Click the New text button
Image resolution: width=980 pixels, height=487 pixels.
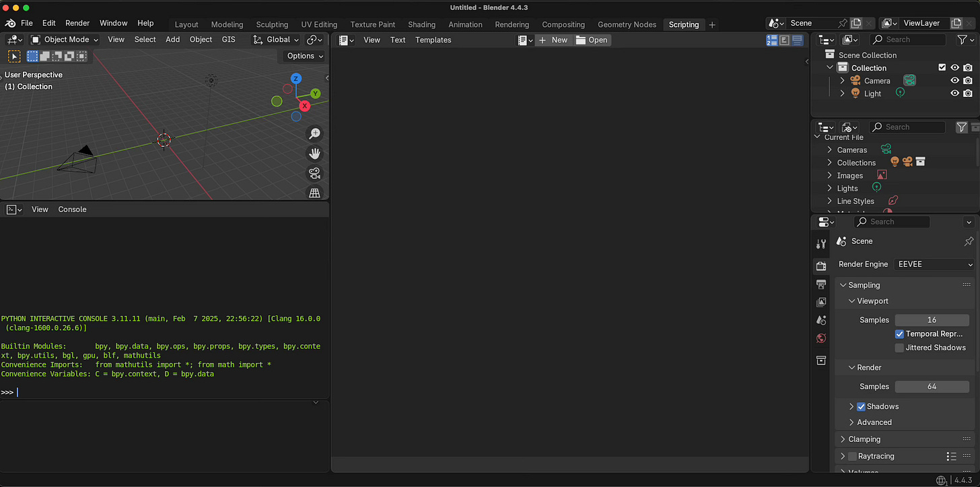pos(553,40)
